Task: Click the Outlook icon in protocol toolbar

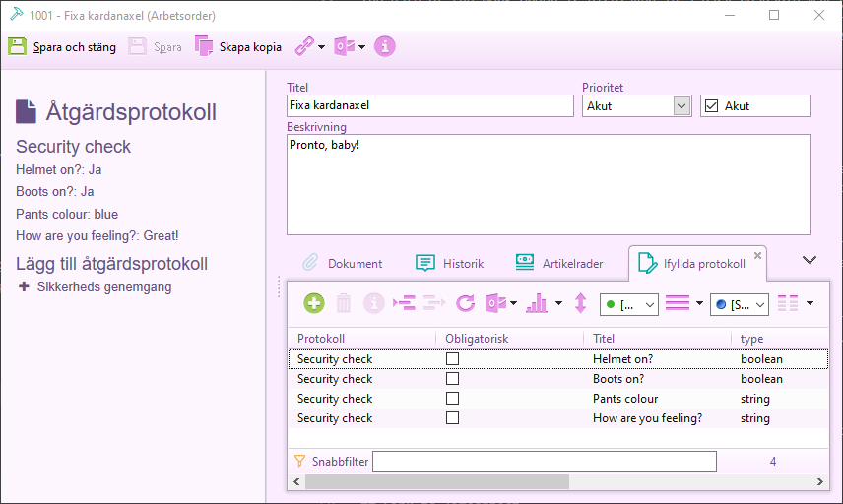Action: click(495, 304)
